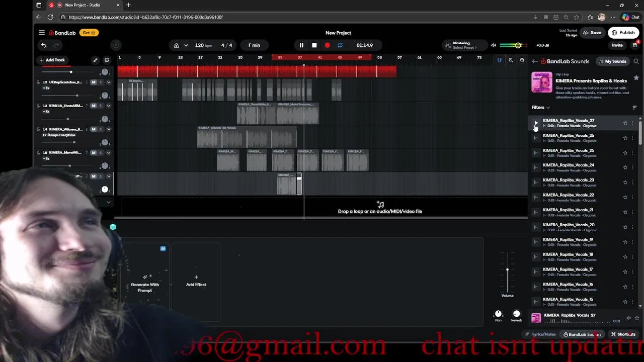Toggle cycle loop mode
The width and height of the screenshot is (644, 362).
[340, 45]
